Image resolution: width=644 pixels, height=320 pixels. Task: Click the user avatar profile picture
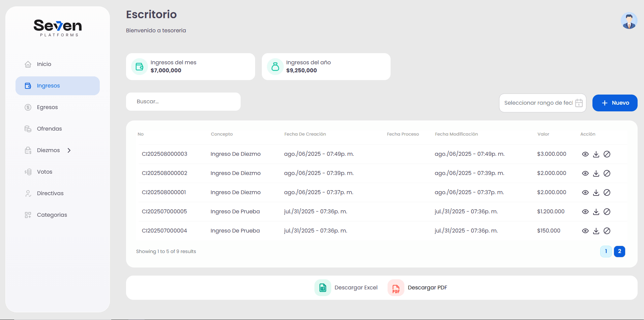tap(629, 21)
